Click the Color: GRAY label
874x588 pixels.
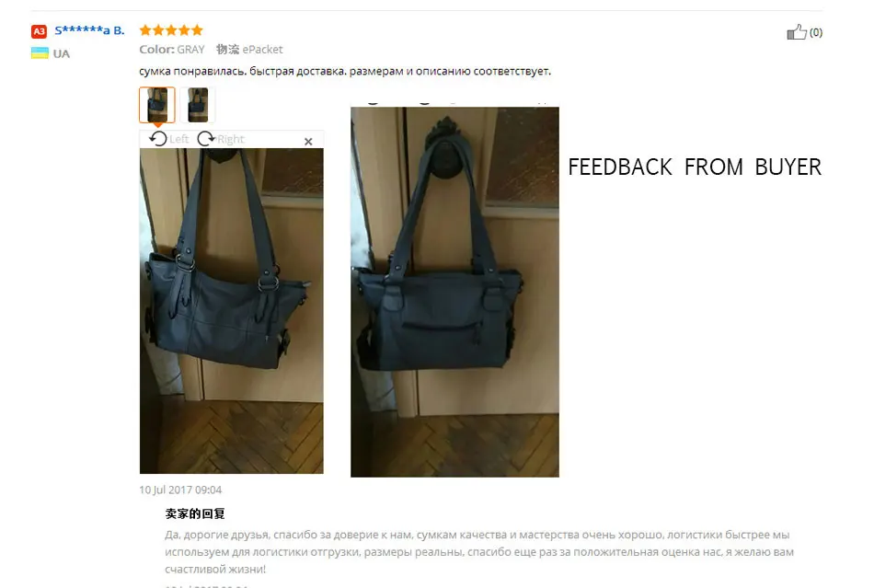click(172, 49)
